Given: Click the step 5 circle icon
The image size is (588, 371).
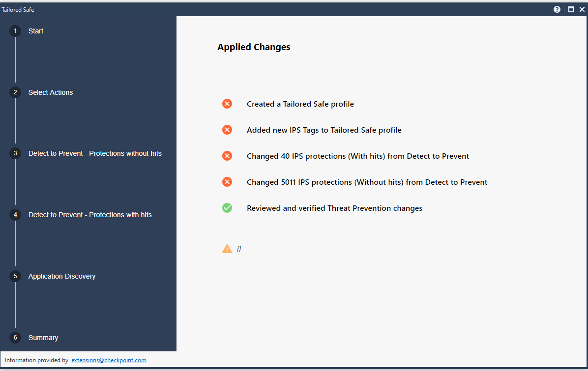Looking at the screenshot, I should 15,276.
